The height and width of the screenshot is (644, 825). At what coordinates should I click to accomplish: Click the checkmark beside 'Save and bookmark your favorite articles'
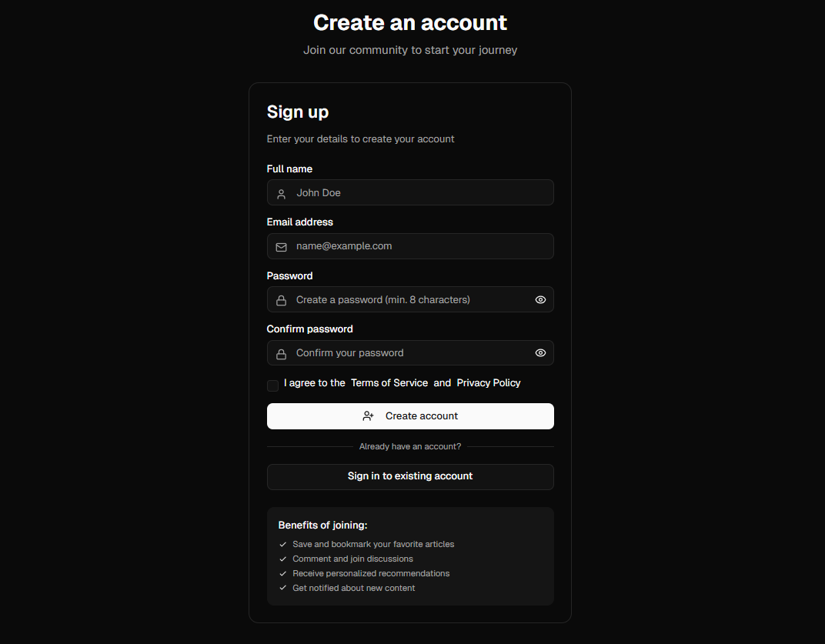(282, 544)
